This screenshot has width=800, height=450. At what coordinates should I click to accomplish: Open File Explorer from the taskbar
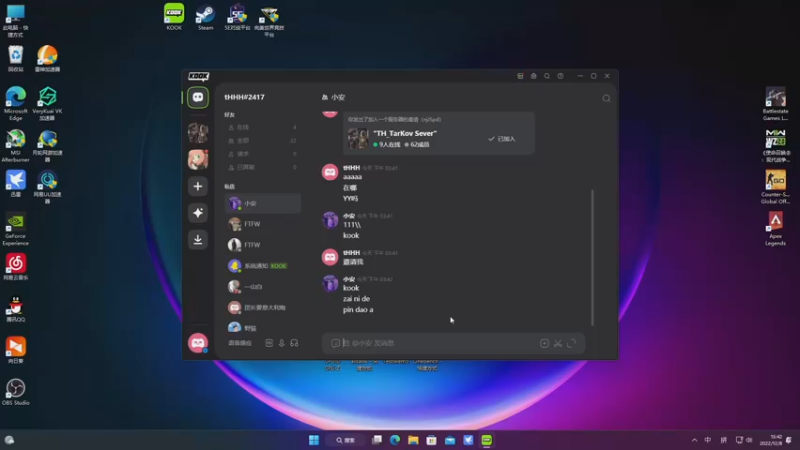tap(413, 440)
